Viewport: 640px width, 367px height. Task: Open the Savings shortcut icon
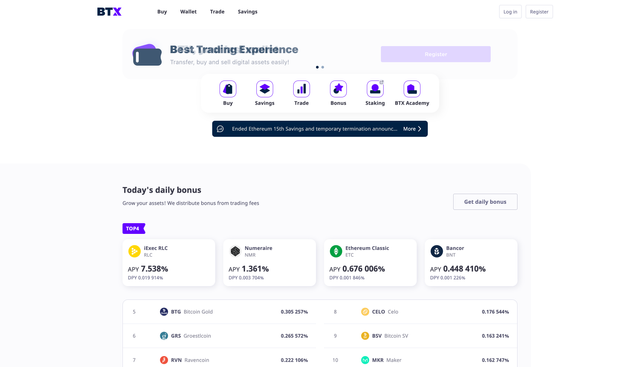coord(264,89)
